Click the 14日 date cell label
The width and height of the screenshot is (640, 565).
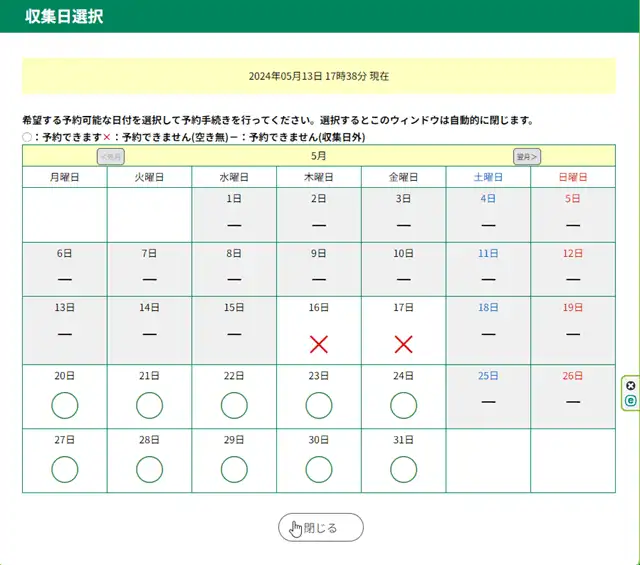[x=149, y=307]
